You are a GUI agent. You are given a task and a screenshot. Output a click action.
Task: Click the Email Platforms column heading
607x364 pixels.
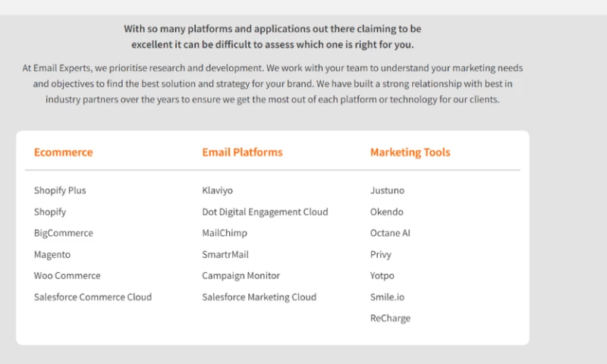click(242, 152)
